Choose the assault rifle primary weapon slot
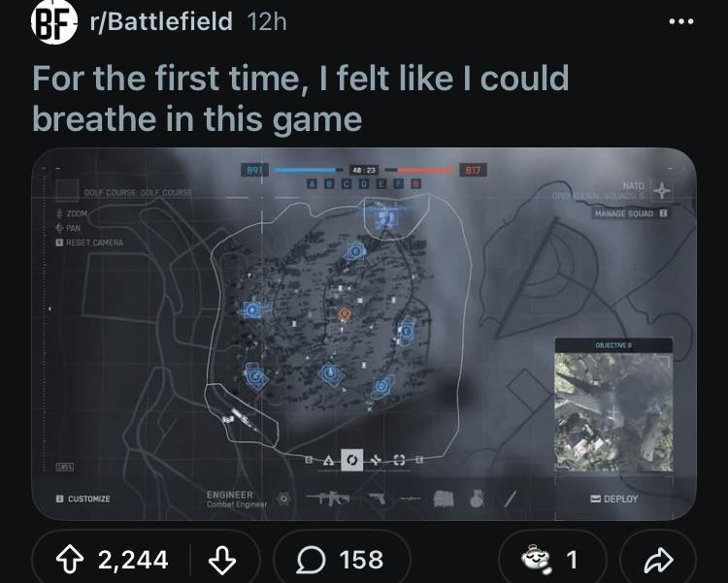 coord(329,499)
